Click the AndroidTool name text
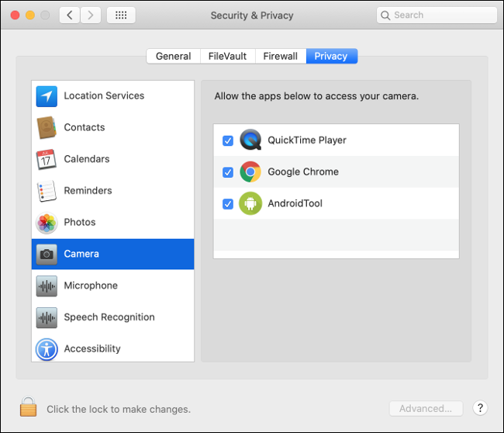The height and width of the screenshot is (433, 504). [295, 203]
